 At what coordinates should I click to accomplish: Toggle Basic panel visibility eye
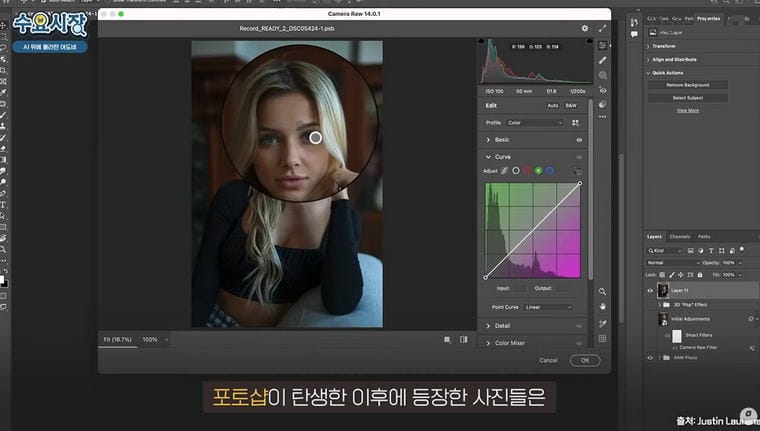[x=579, y=140]
